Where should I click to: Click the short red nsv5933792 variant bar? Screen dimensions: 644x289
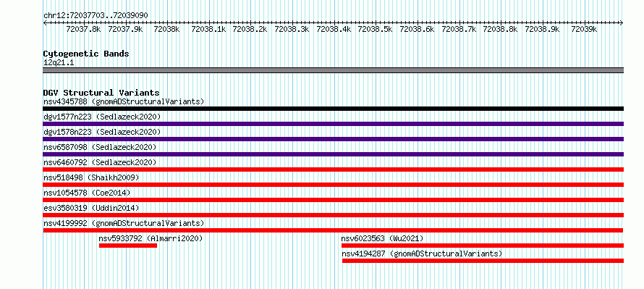(128, 246)
